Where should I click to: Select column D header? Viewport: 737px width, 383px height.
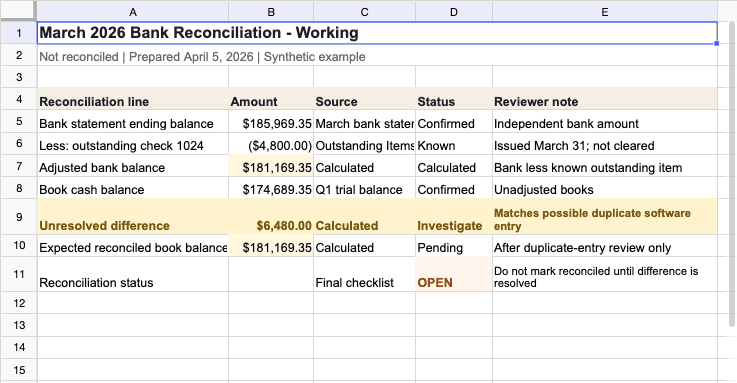454,12
